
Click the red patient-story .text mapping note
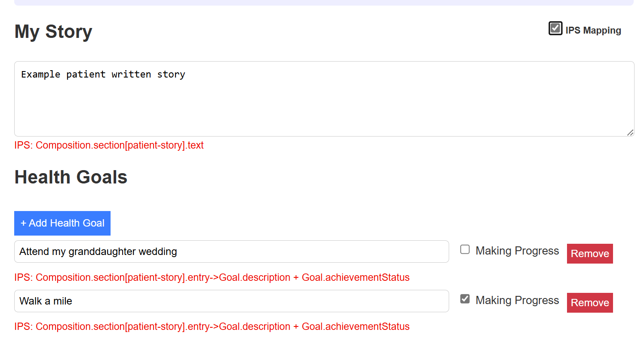point(109,145)
